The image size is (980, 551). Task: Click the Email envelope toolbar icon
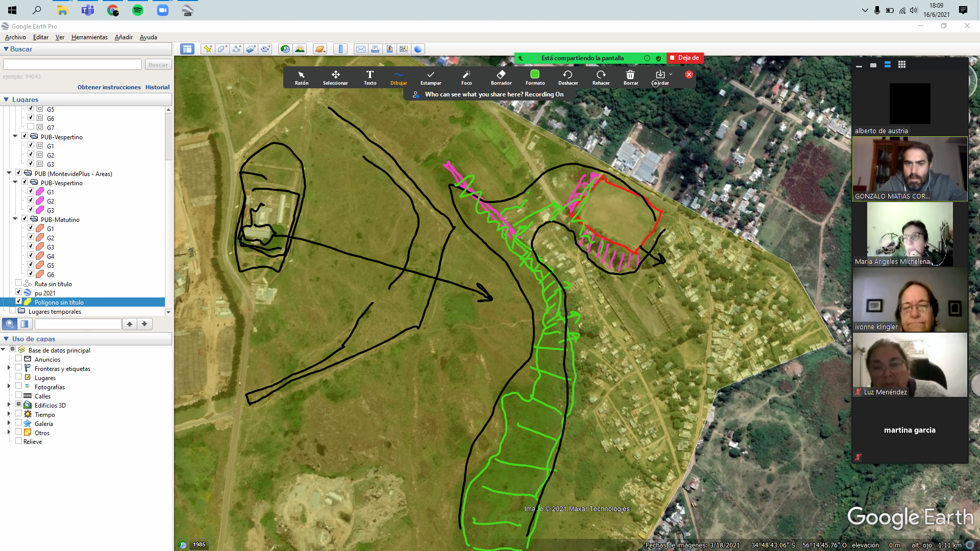[x=360, y=49]
